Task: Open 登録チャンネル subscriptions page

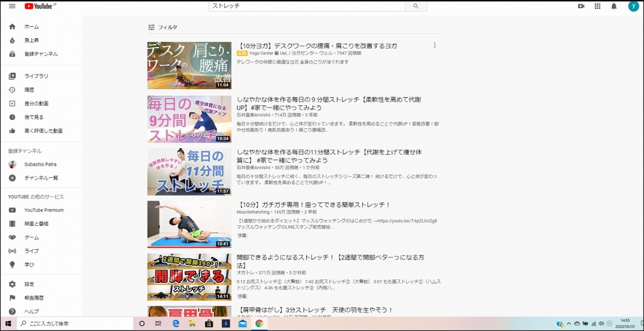Action: tap(41, 54)
